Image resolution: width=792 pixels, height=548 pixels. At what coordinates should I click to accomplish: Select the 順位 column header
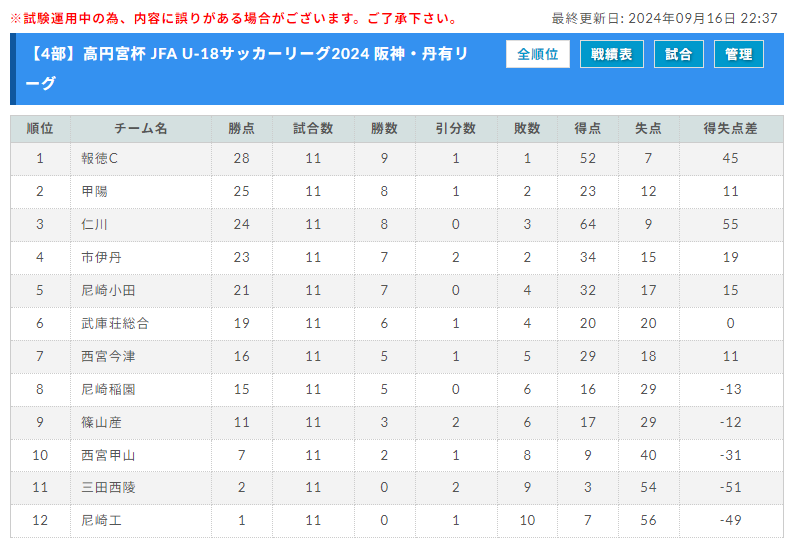click(40, 129)
